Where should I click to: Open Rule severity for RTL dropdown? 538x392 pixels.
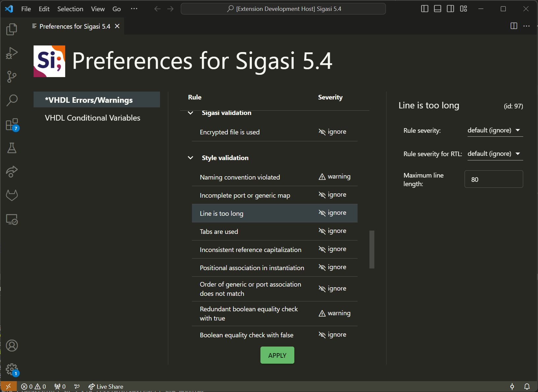[x=495, y=154]
